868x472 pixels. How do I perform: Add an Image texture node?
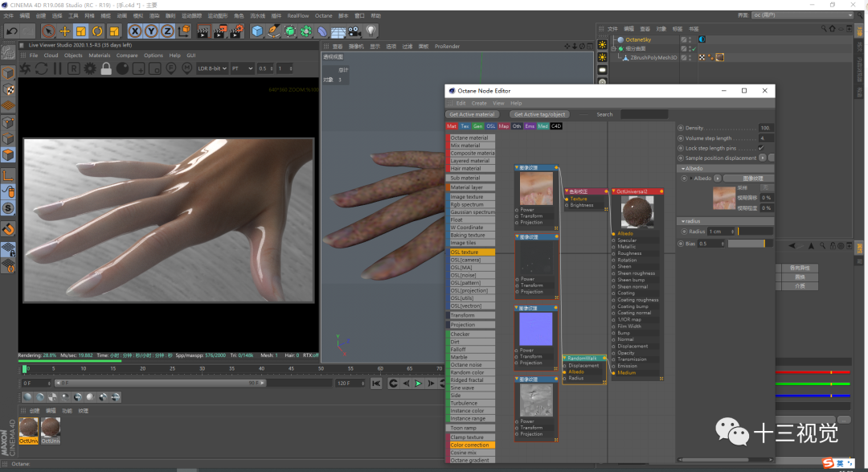470,197
